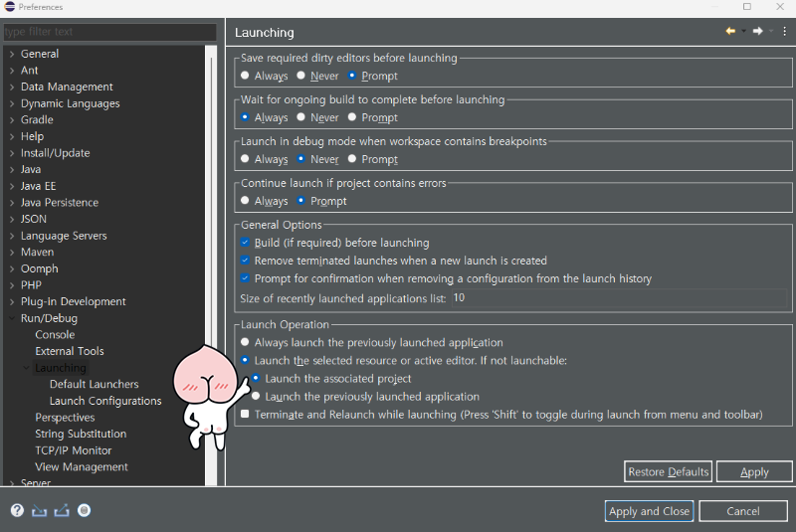Open the String Substitution page
Viewport: 796px width, 532px height.
pos(81,434)
